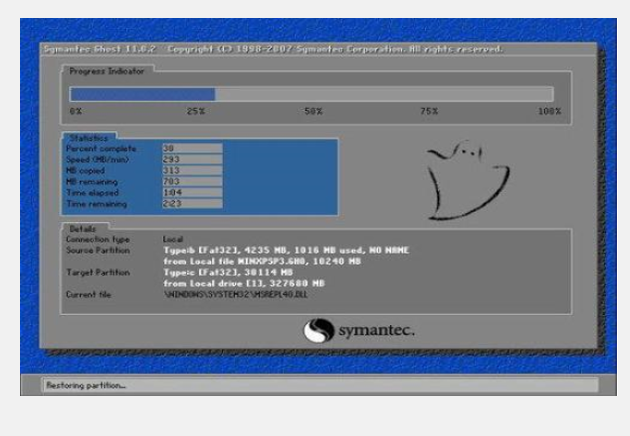The width and height of the screenshot is (630, 436).
Task: Click the "Statistics" group label
Action: (x=88, y=138)
